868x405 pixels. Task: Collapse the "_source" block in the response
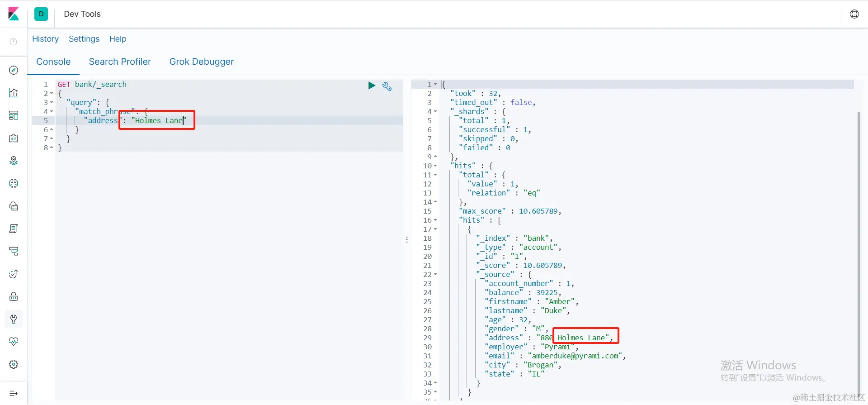[x=435, y=275]
